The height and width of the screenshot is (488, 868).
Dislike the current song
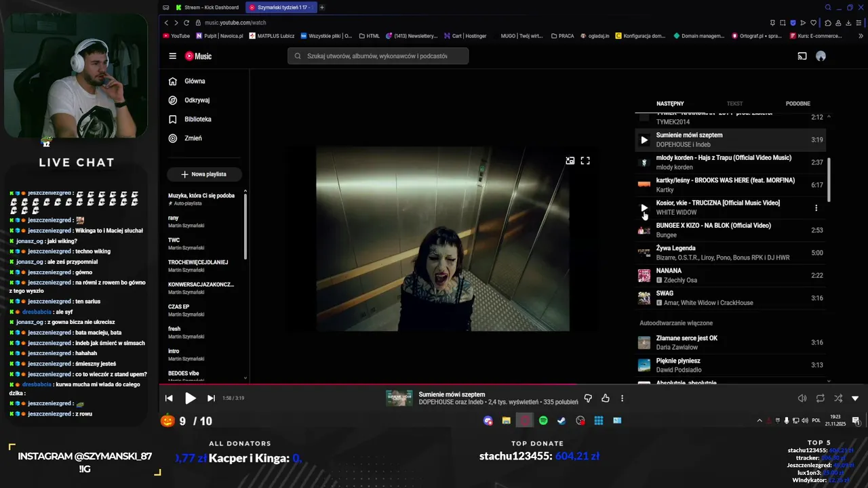tap(588, 399)
